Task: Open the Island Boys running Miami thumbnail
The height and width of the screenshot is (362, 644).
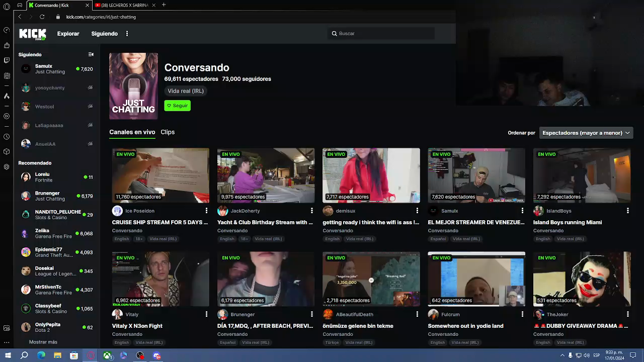Action: click(x=582, y=175)
